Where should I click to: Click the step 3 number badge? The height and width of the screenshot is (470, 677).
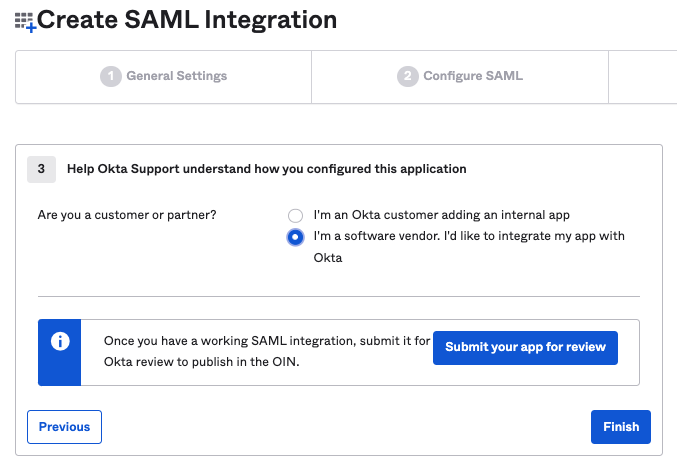[41, 169]
